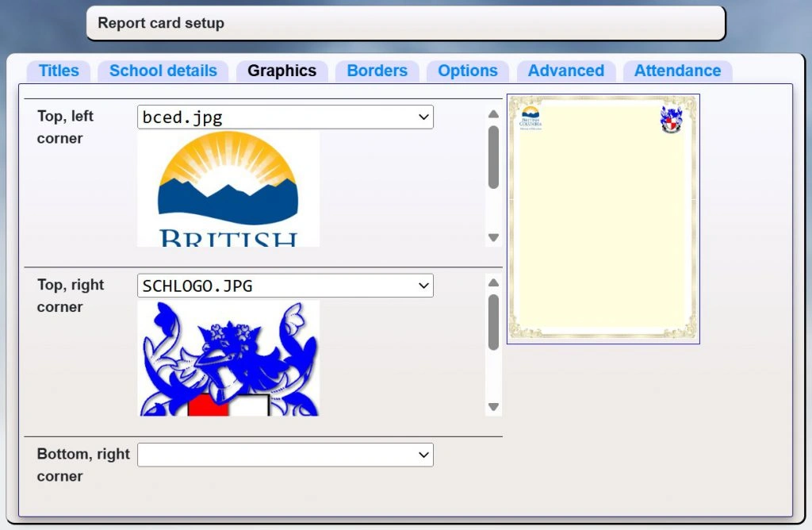Open the empty bottom right corner dropdown
This screenshot has width=812, height=530.
coord(285,455)
